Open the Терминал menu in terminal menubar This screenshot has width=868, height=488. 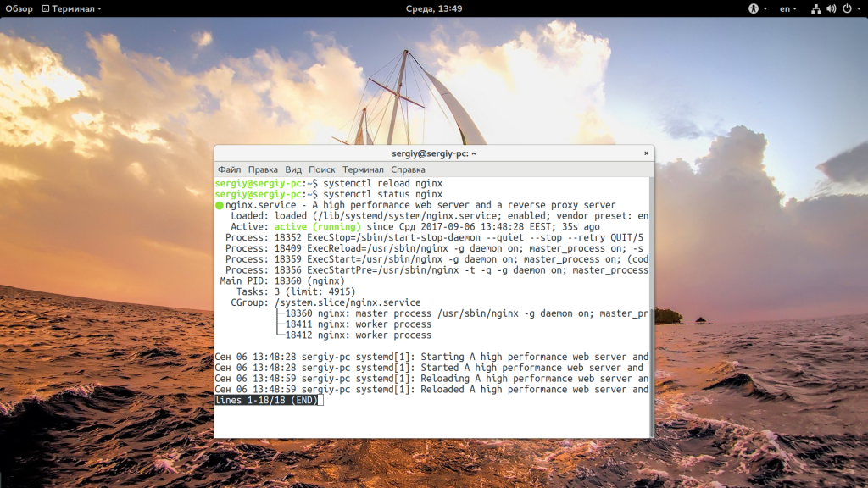363,169
